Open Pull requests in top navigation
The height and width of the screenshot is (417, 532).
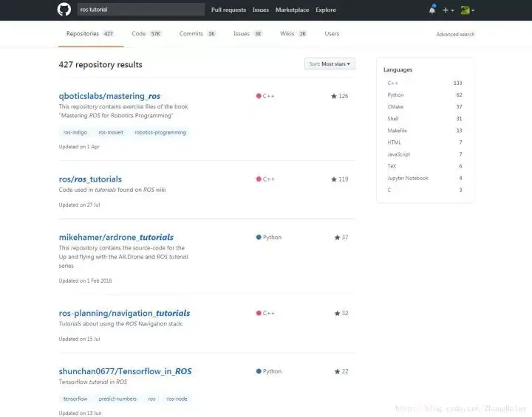tap(228, 10)
